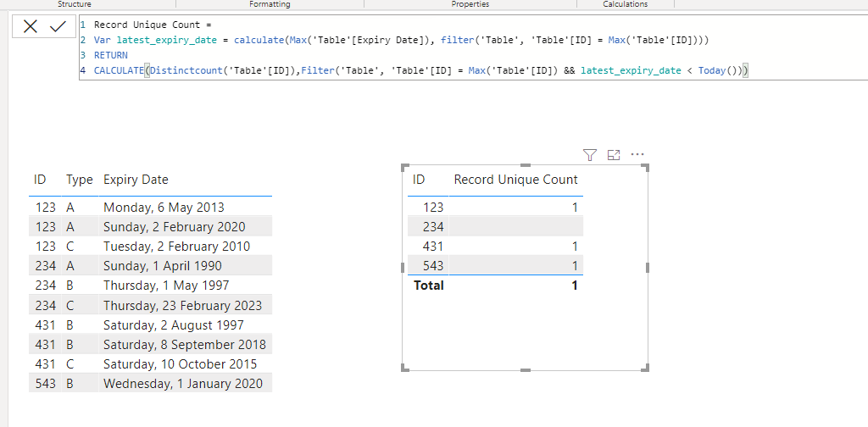
Task: Select cell Saturday, 2 August 1997
Action: 173,325
